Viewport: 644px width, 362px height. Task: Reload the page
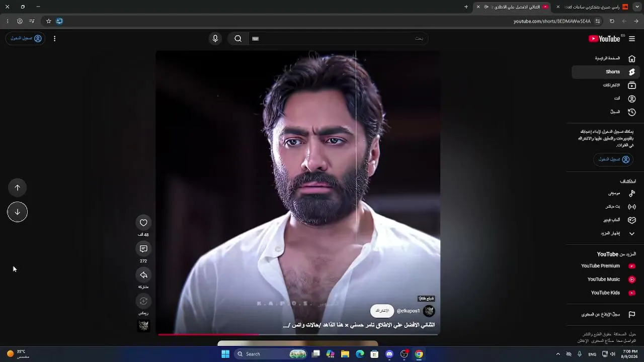click(612, 21)
